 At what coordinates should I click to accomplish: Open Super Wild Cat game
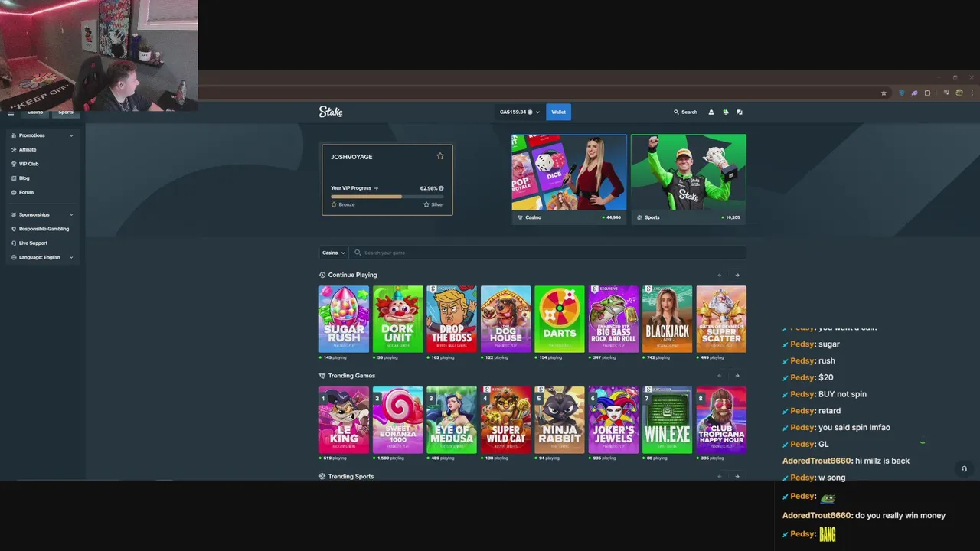click(x=505, y=420)
